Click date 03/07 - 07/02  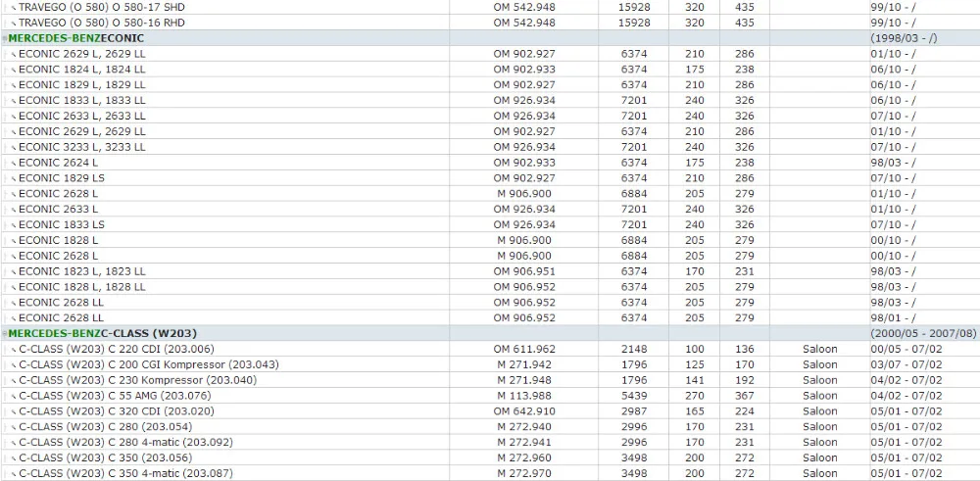(x=906, y=364)
